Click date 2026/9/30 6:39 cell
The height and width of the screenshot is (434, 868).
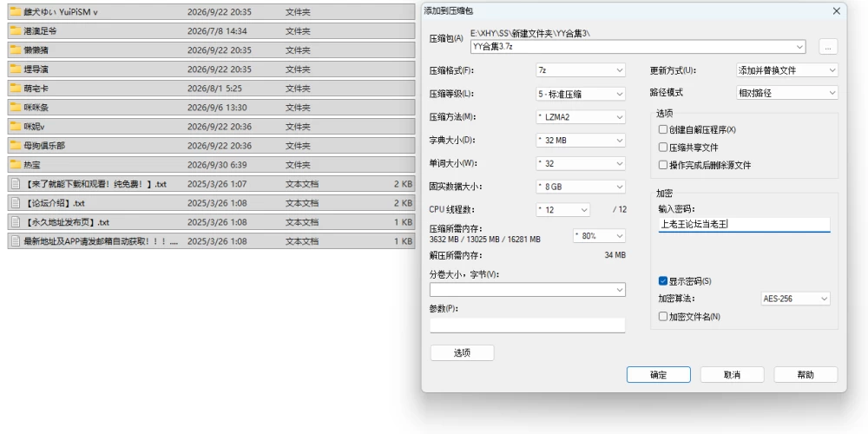point(217,164)
